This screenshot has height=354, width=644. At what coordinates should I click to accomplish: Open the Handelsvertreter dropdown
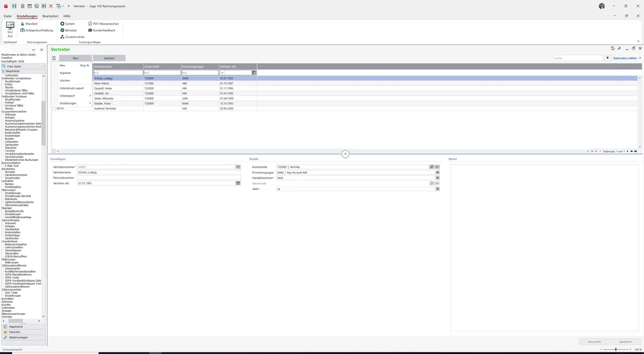click(x=437, y=178)
